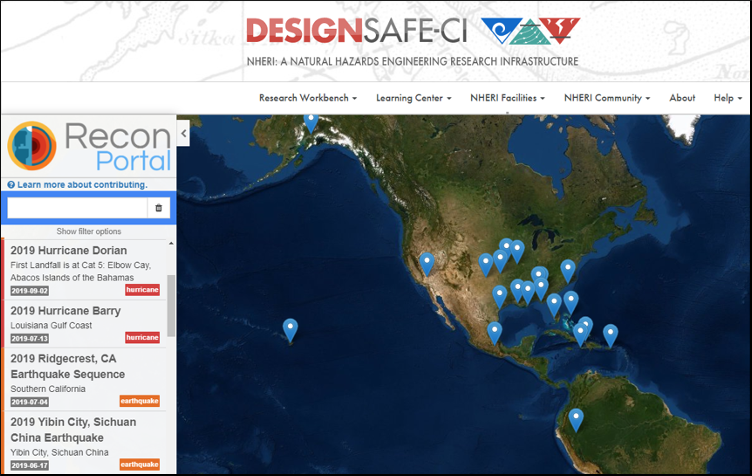Click the Recon Portal globe logo
This screenshot has width=752, height=476.
click(x=32, y=145)
